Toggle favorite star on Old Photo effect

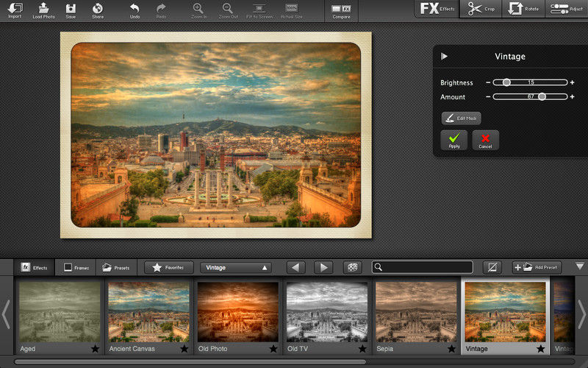point(273,349)
